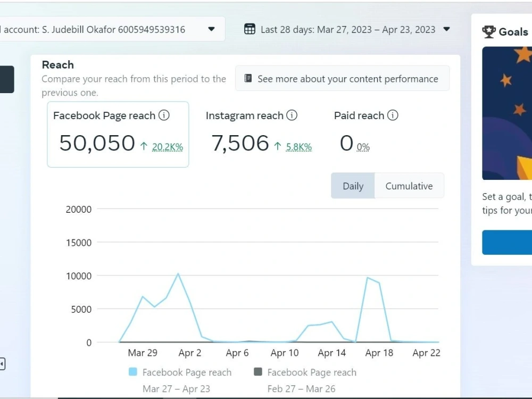Select the Facebook Page reach card

coord(118,135)
